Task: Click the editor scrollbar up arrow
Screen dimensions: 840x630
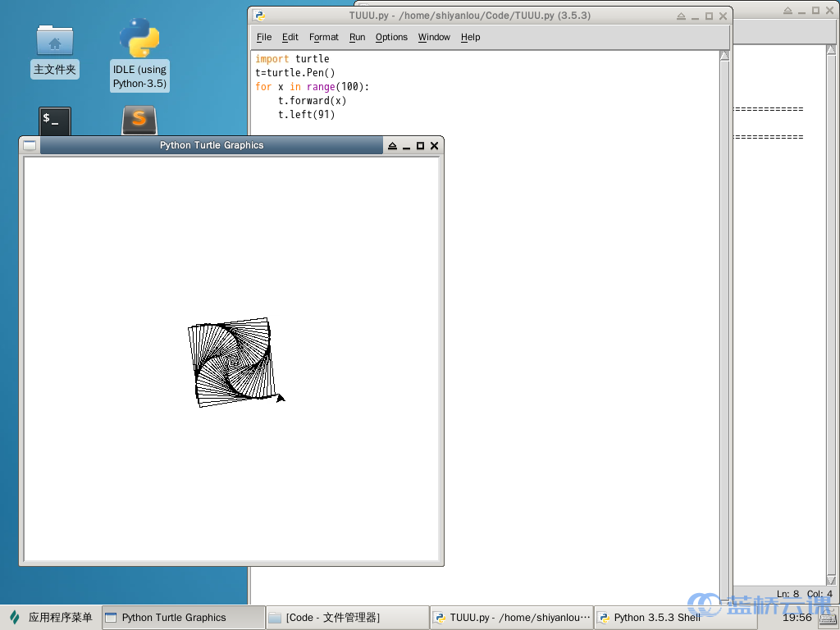Action: [x=724, y=56]
